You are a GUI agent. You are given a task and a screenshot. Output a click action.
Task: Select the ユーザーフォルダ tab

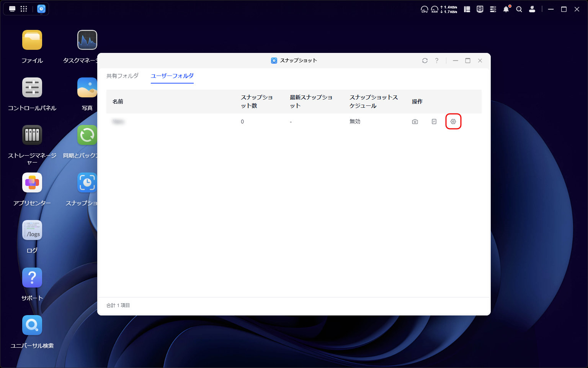[x=172, y=76]
